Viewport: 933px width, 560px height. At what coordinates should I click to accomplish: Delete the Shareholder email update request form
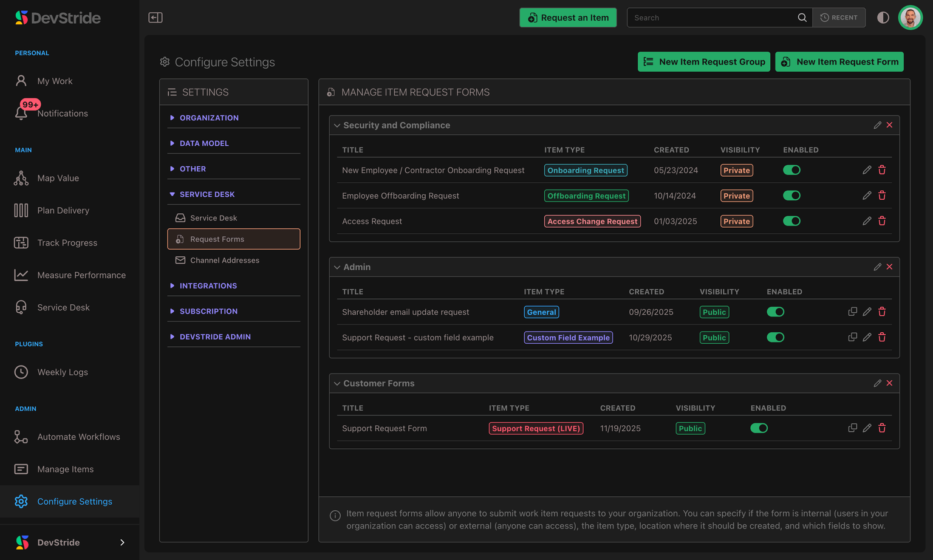[882, 312]
